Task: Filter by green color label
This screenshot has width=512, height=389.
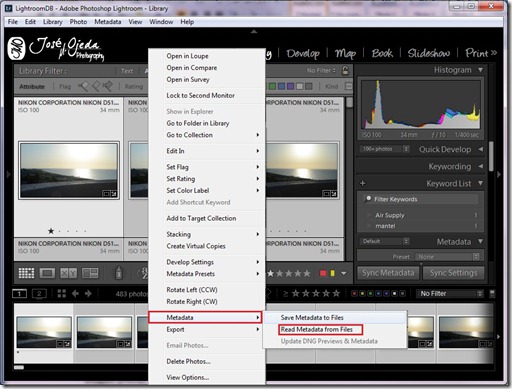Action: 272,86
